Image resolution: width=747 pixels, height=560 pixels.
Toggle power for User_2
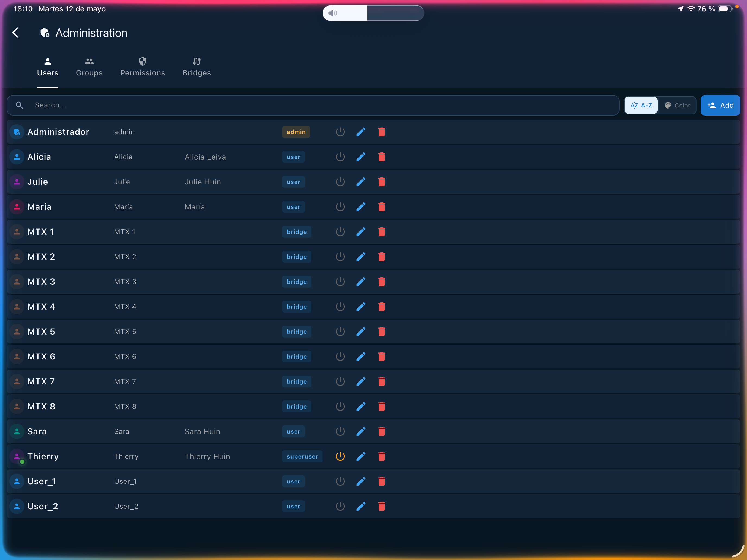(x=340, y=507)
